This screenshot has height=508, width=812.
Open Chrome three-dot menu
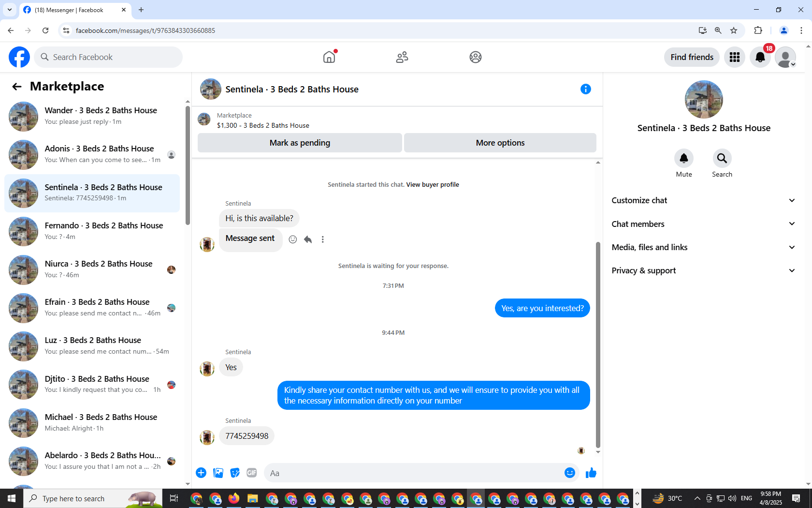801,30
